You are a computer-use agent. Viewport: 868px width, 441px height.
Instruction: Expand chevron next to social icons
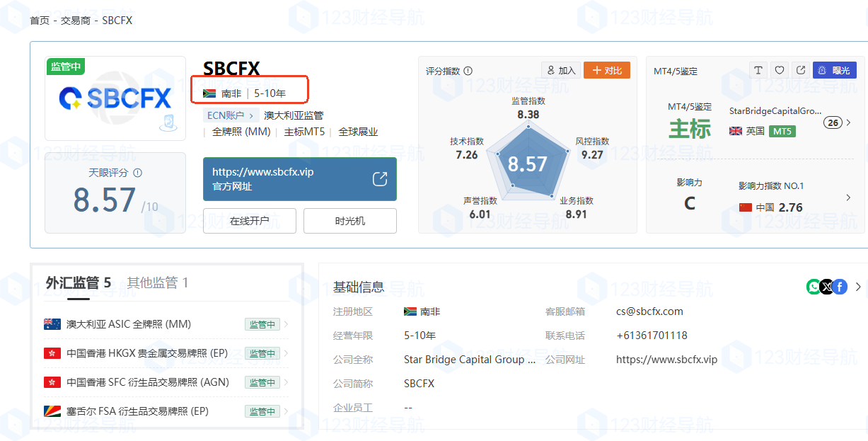[x=858, y=287]
